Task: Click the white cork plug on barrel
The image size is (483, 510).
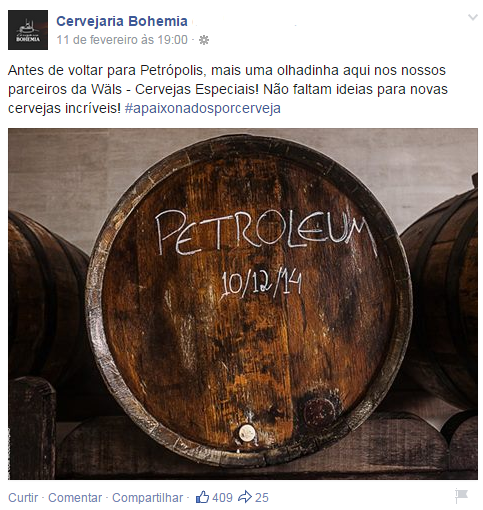Action: point(247,433)
